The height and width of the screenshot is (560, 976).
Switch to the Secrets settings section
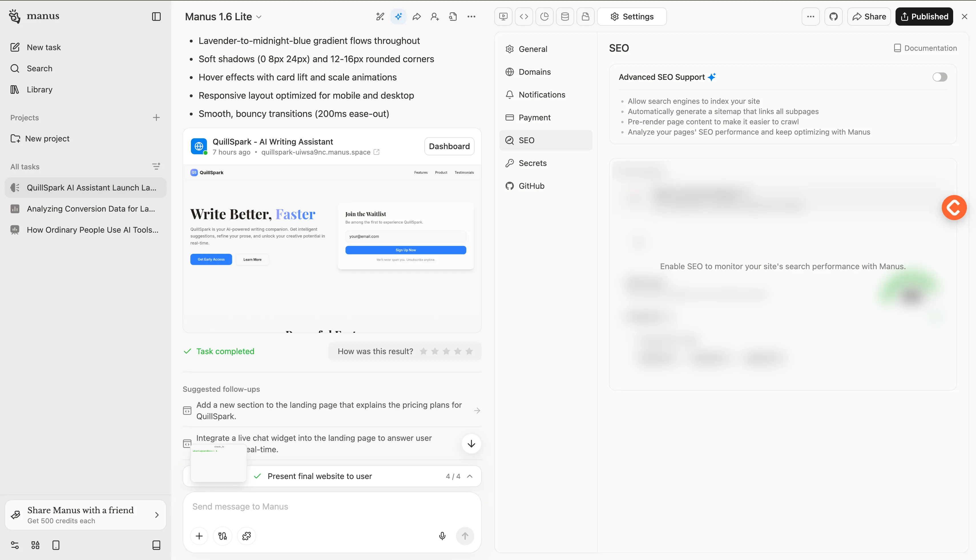point(532,163)
